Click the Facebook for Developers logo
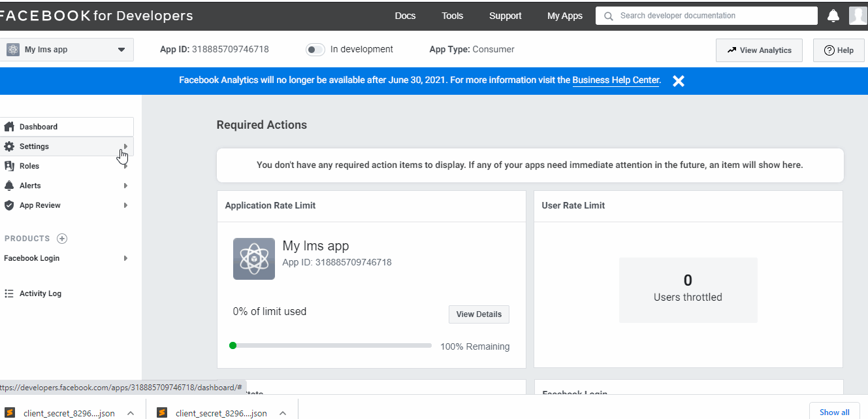This screenshot has width=868, height=419. tap(97, 16)
